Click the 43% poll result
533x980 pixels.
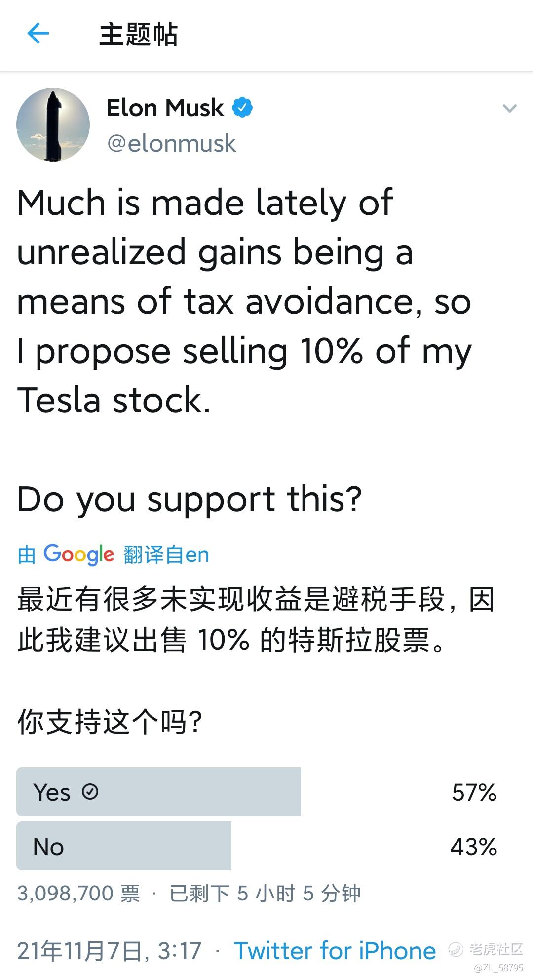[473, 847]
